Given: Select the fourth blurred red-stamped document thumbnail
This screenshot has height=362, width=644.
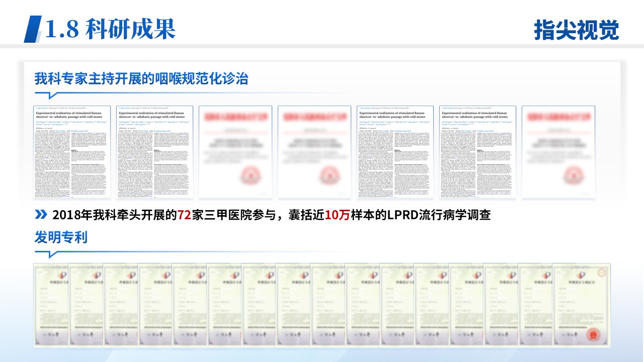Looking at the screenshot, I should tap(314, 153).
